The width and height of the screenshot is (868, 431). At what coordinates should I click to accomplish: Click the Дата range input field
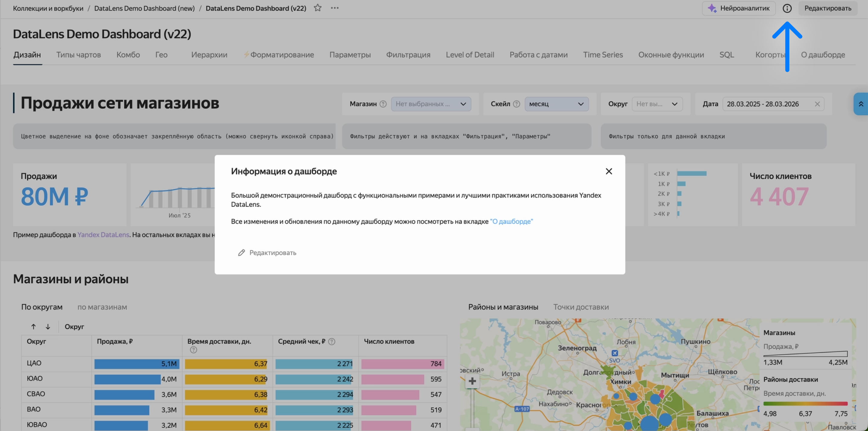773,104
